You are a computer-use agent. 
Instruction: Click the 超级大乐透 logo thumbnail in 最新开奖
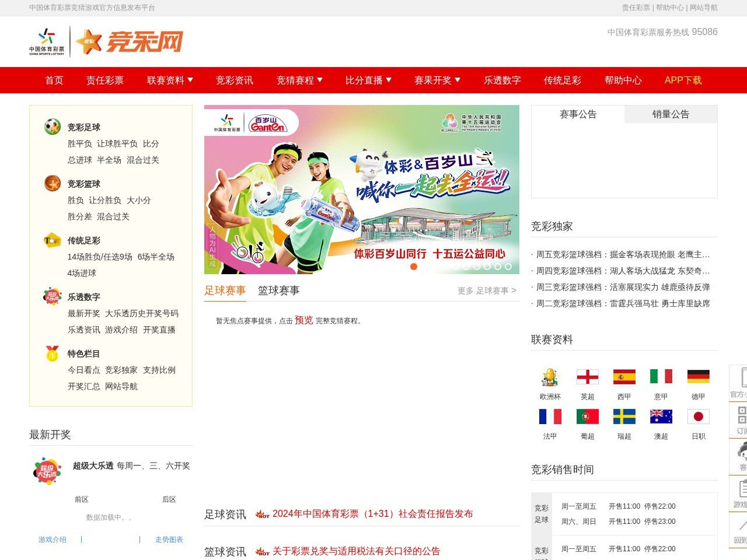[x=47, y=470]
